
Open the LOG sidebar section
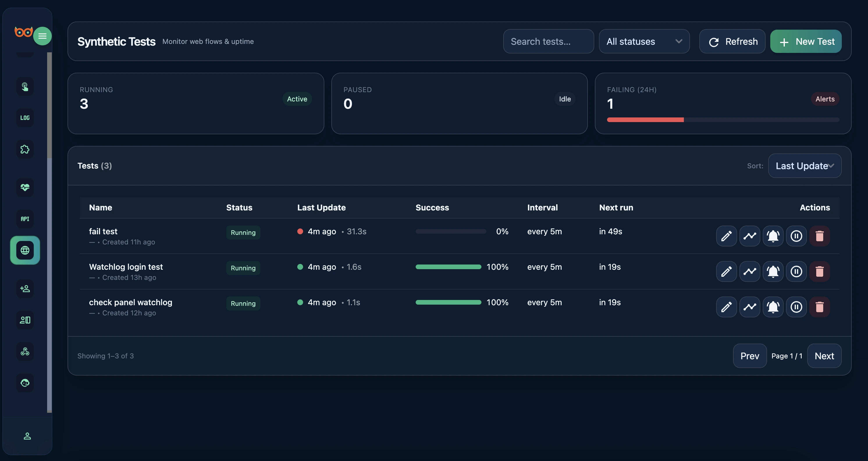coord(25,118)
